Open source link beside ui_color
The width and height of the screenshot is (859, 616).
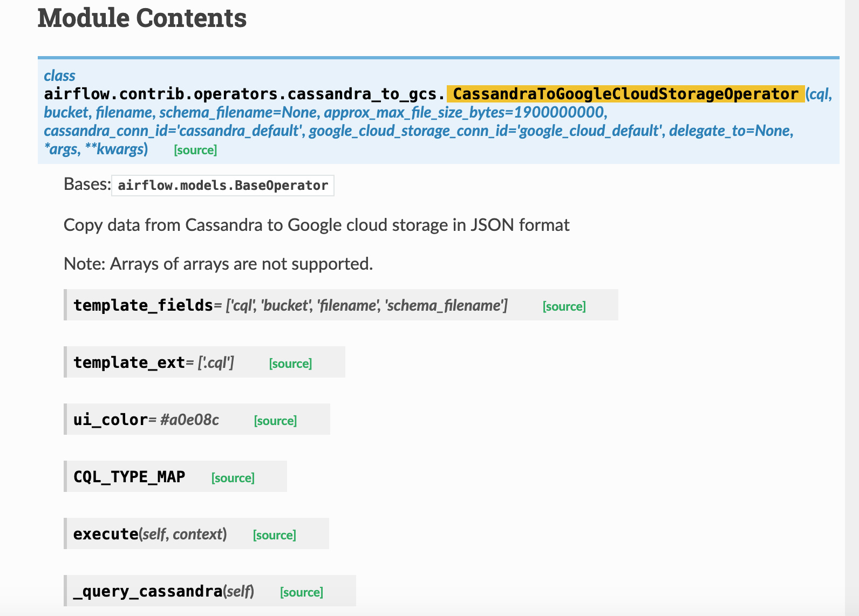pos(275,421)
